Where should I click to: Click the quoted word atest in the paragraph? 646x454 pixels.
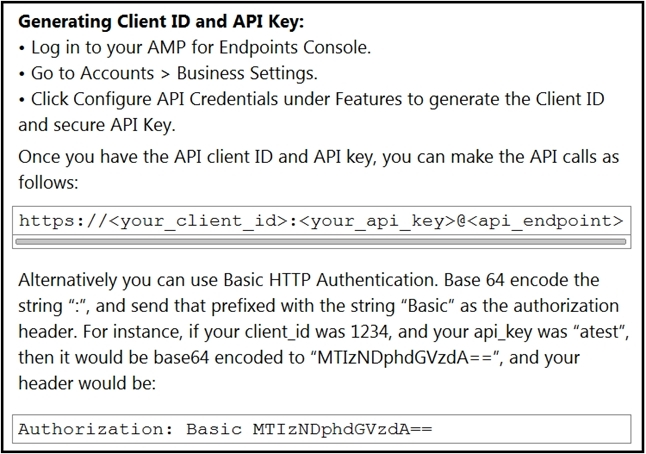coord(599,332)
